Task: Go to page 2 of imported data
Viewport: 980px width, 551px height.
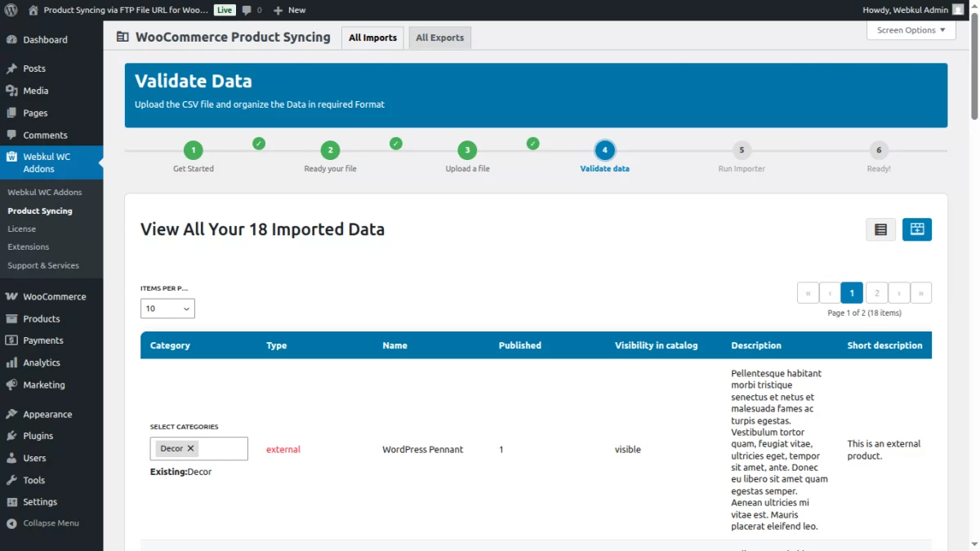Action: pos(876,292)
